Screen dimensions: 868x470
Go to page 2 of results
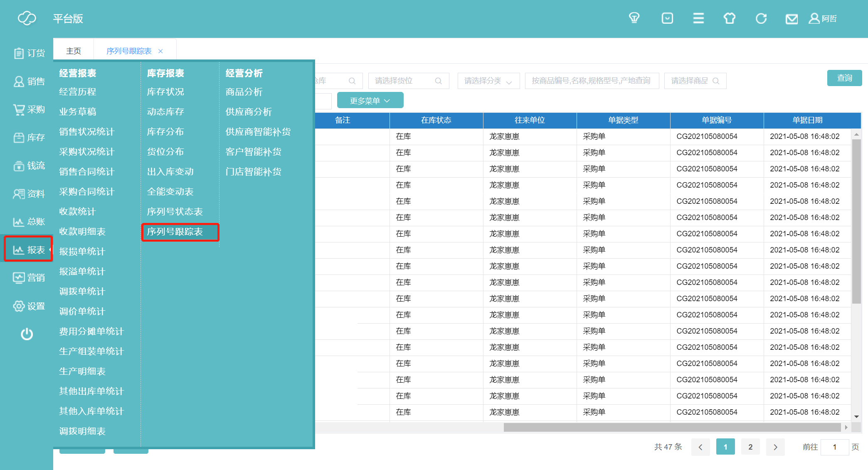[x=750, y=447]
